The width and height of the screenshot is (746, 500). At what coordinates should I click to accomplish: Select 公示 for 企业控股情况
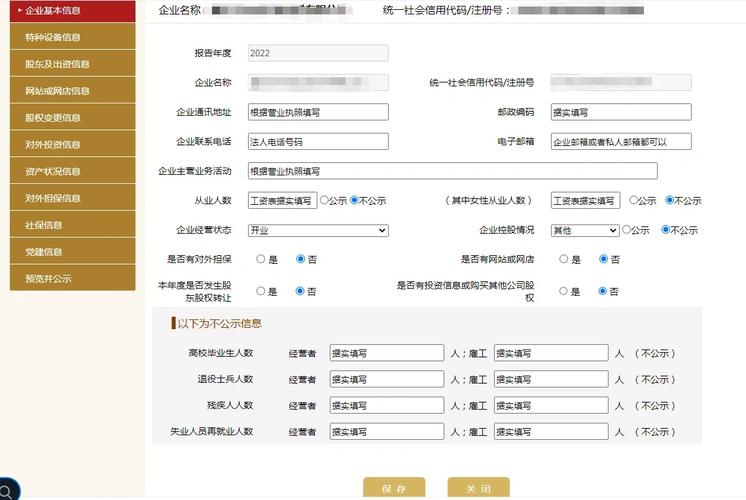pyautogui.click(x=627, y=230)
